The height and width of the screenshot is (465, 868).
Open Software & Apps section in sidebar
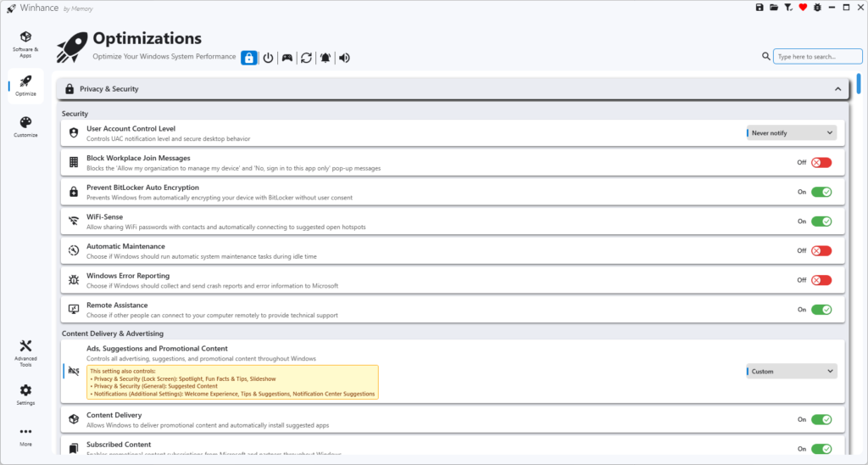25,45
